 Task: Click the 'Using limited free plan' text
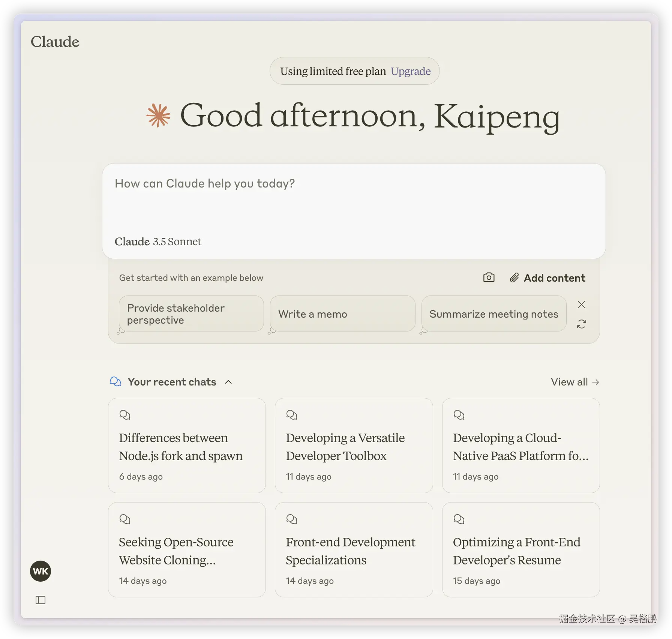point(333,71)
